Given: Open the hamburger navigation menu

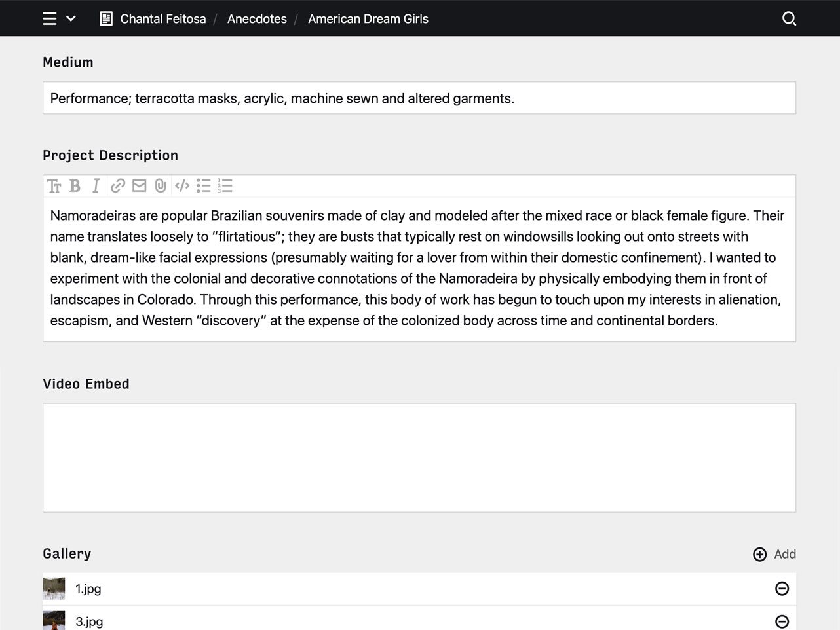Looking at the screenshot, I should tap(49, 18).
